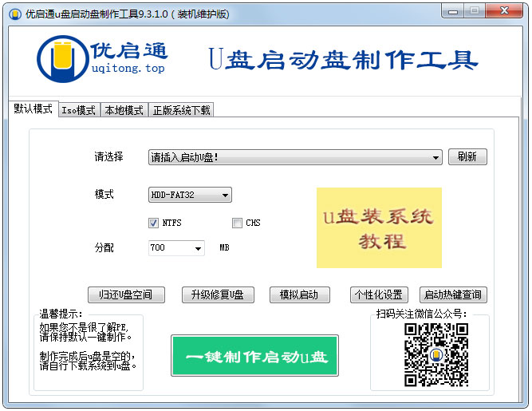This screenshot has height=411, width=532.
Task: Click the 请选择 label
Action: coord(109,156)
